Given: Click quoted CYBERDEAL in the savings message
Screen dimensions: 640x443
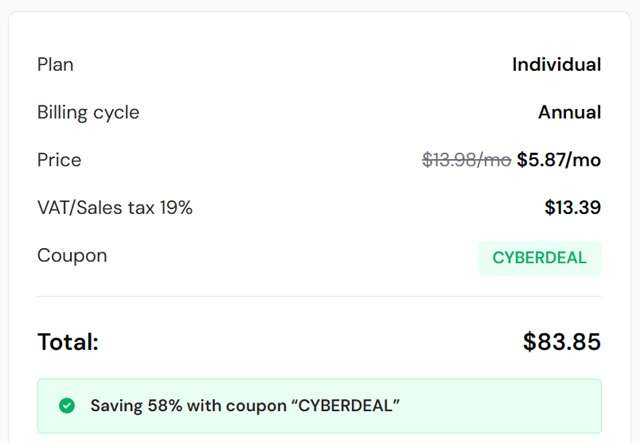Looking at the screenshot, I should 345,405.
